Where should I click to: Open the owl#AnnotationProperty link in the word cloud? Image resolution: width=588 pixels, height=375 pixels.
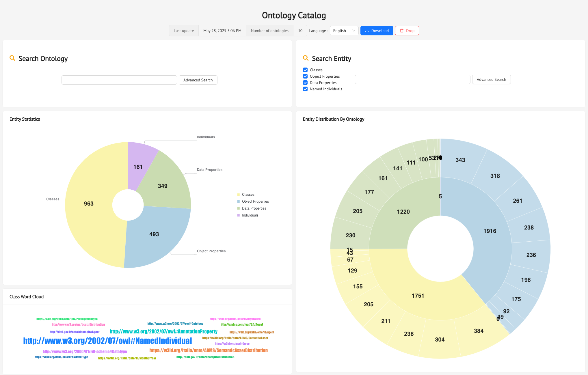coord(163,331)
